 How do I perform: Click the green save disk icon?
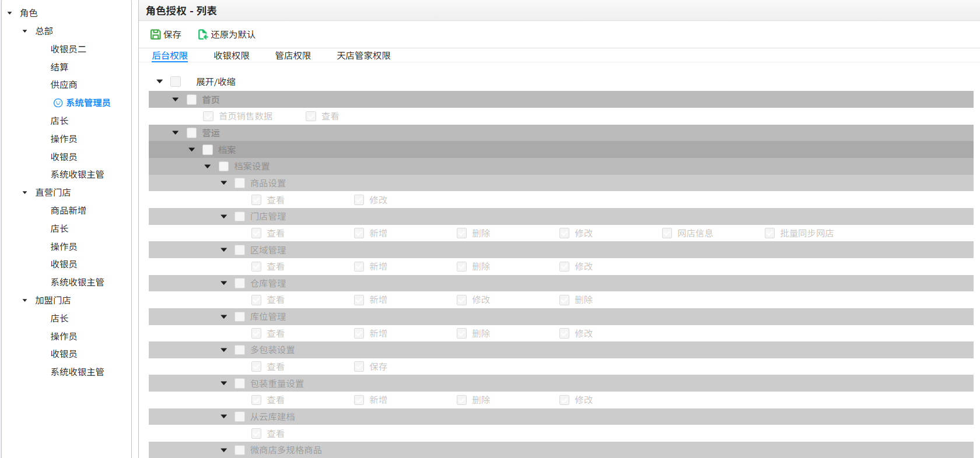coord(155,34)
